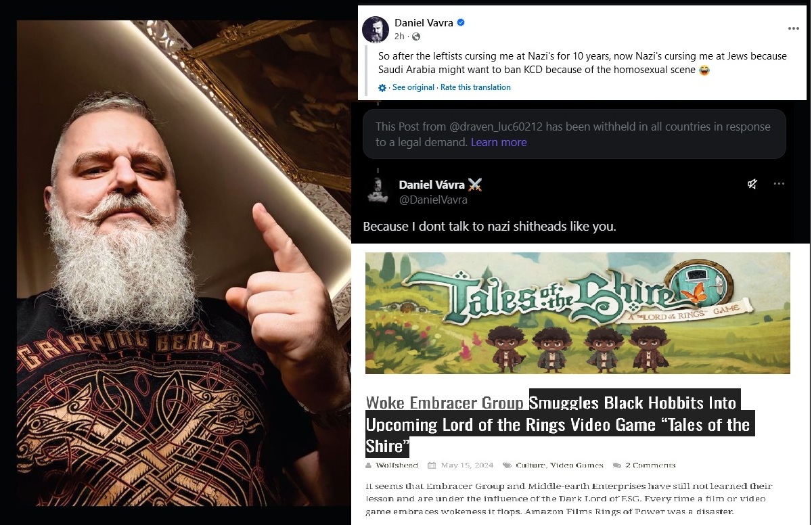Click the See original link
The width and height of the screenshot is (812, 525).
point(413,87)
